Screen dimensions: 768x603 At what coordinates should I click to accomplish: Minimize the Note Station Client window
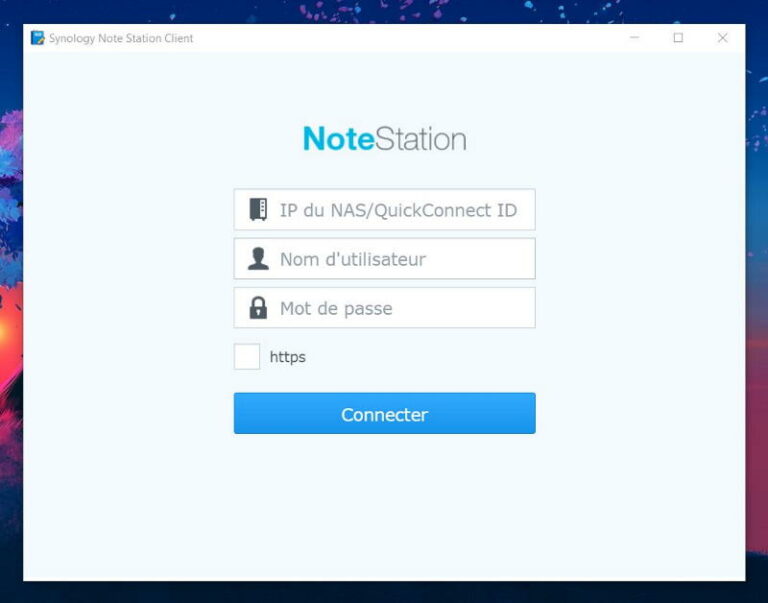pyautogui.click(x=634, y=38)
